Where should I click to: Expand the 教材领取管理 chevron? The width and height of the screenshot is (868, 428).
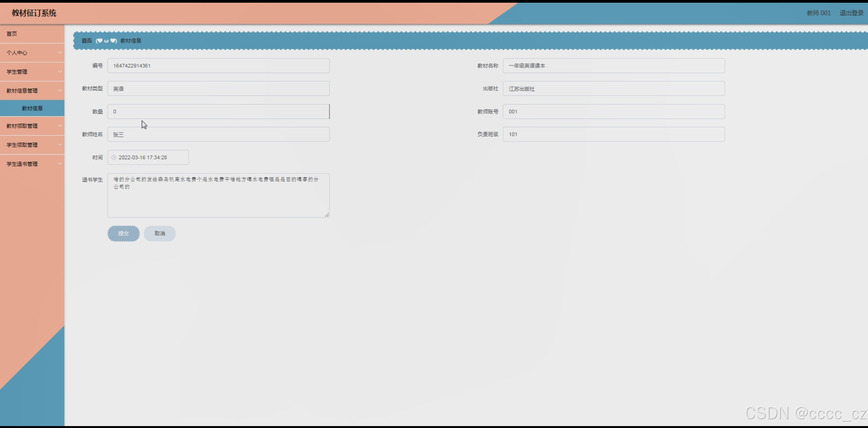click(60, 126)
